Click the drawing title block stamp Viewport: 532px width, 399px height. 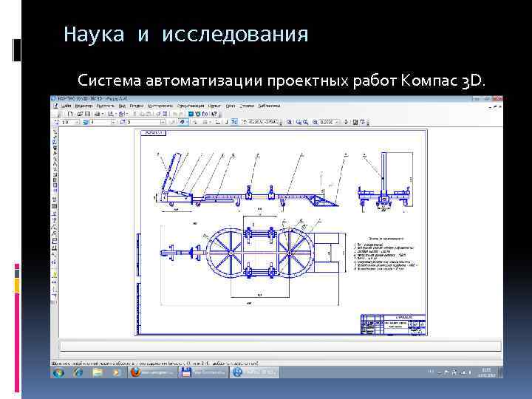pyautogui.click(x=393, y=324)
